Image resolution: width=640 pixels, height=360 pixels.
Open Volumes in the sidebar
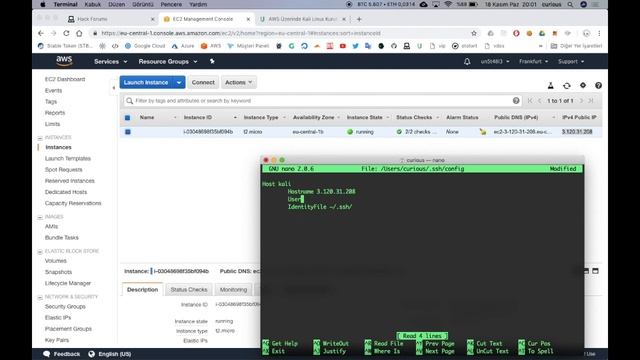(56, 261)
